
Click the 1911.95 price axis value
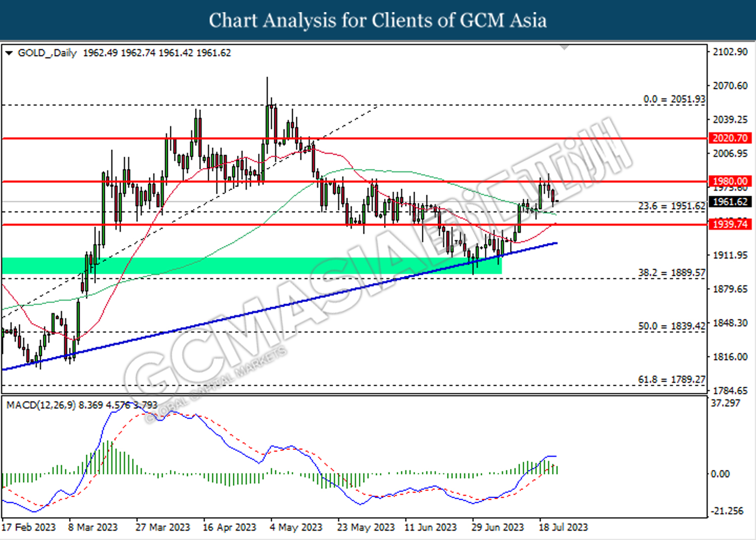[x=730, y=255]
